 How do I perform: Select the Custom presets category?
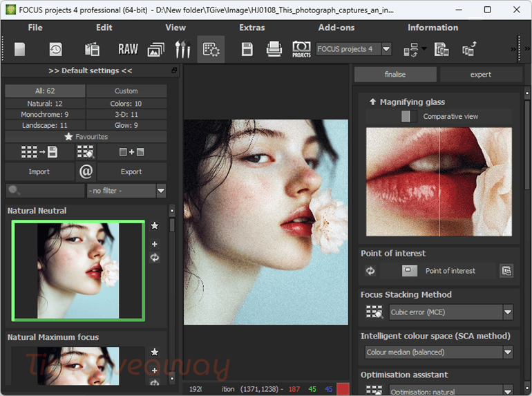pyautogui.click(x=126, y=91)
